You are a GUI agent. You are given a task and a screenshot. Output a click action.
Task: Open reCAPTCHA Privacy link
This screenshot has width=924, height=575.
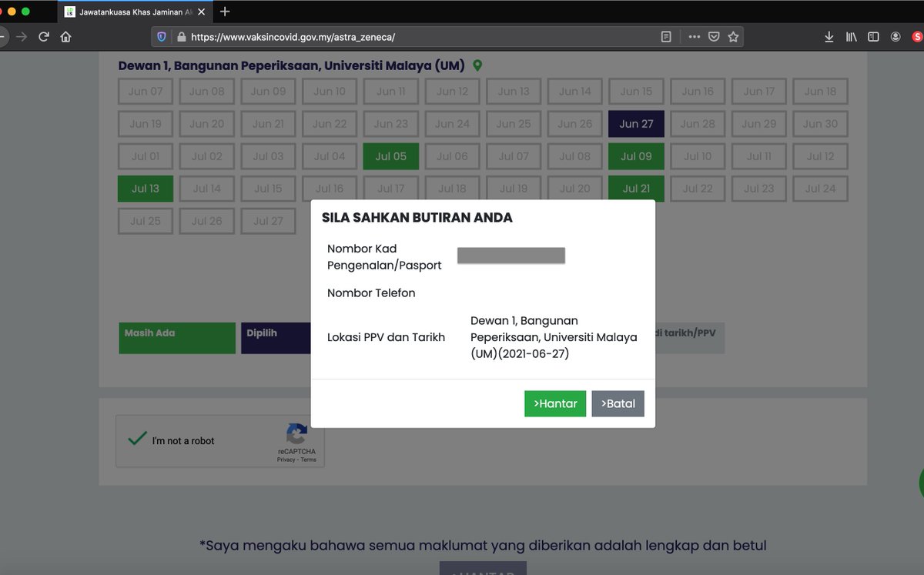(x=286, y=460)
